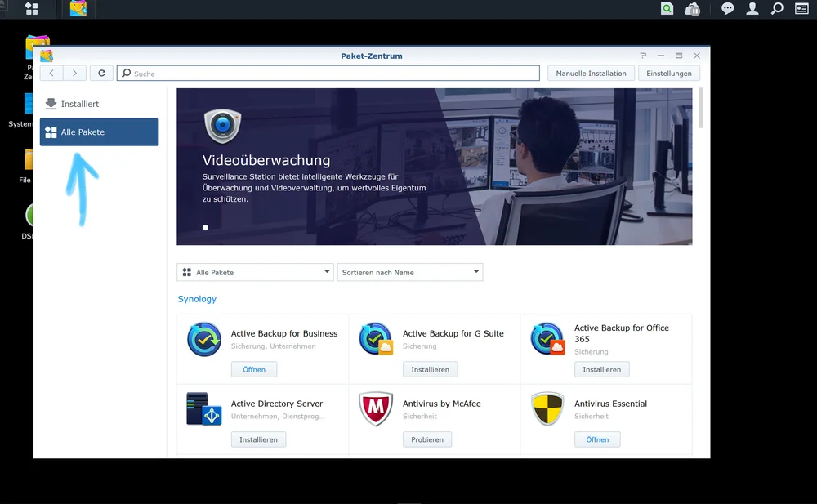This screenshot has width=817, height=504.
Task: Open the DSM global search magnifier
Action: tap(777, 8)
